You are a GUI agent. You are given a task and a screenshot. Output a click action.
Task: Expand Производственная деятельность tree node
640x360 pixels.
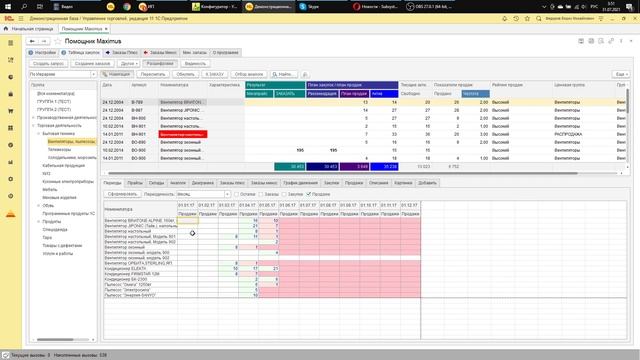click(x=33, y=118)
